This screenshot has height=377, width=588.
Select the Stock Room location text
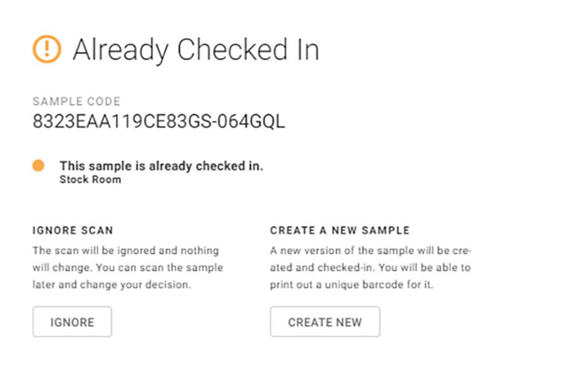click(x=90, y=179)
